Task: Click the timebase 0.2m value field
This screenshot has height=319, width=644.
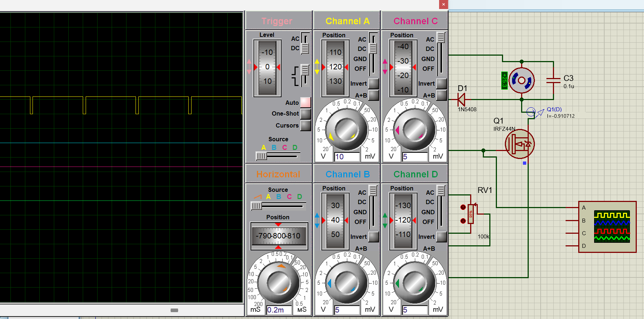Action: pos(279,310)
